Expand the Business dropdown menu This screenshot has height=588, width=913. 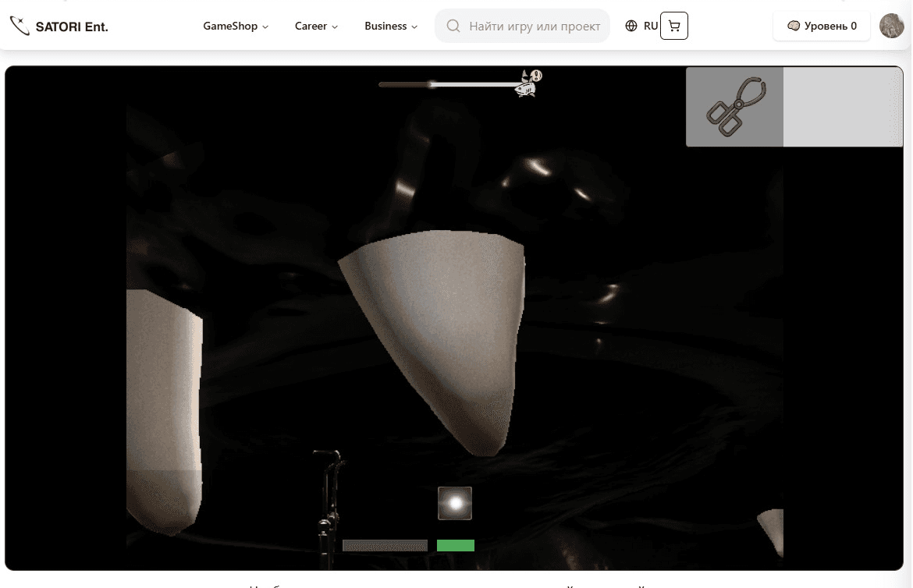[390, 26]
